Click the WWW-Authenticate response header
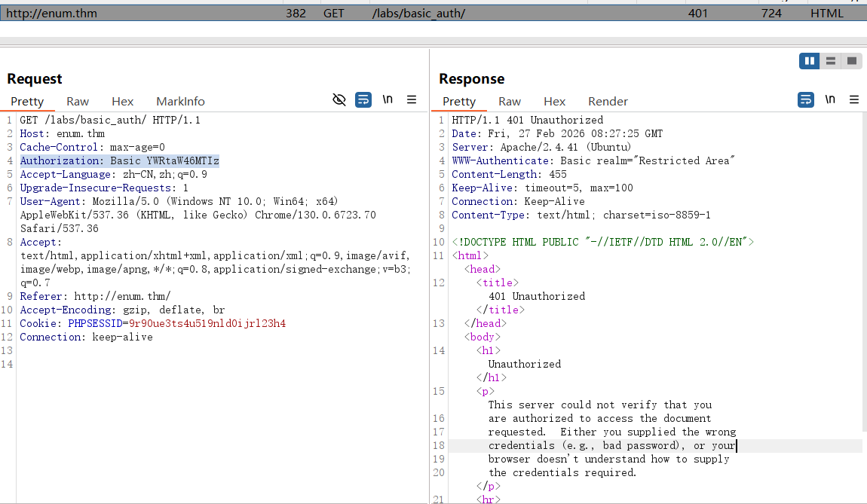Image resolution: width=867 pixels, height=504 pixels. (593, 160)
